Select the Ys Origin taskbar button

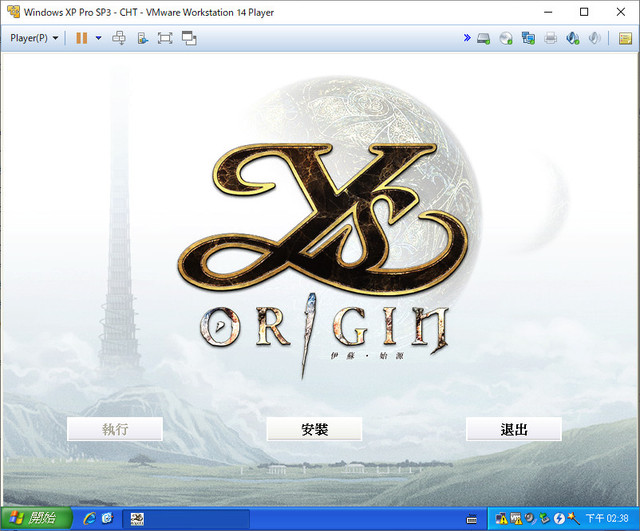click(x=186, y=519)
